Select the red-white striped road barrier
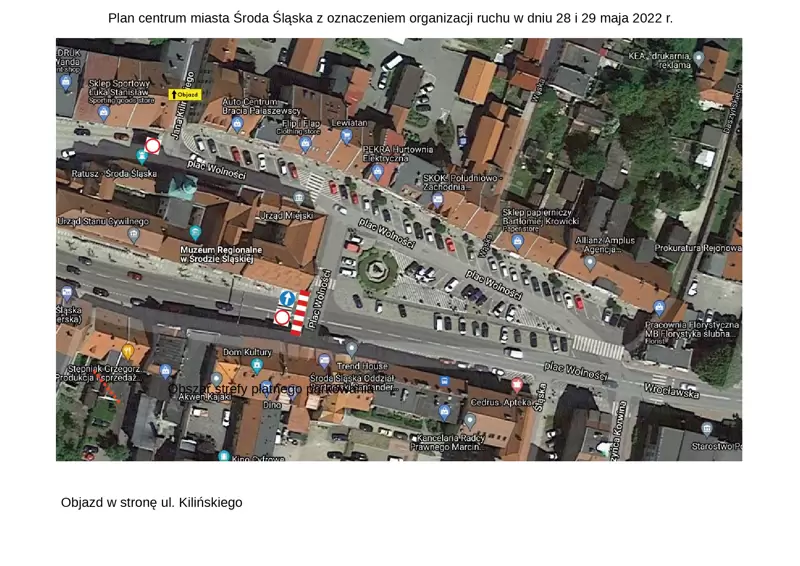The image size is (800, 566). (300, 313)
